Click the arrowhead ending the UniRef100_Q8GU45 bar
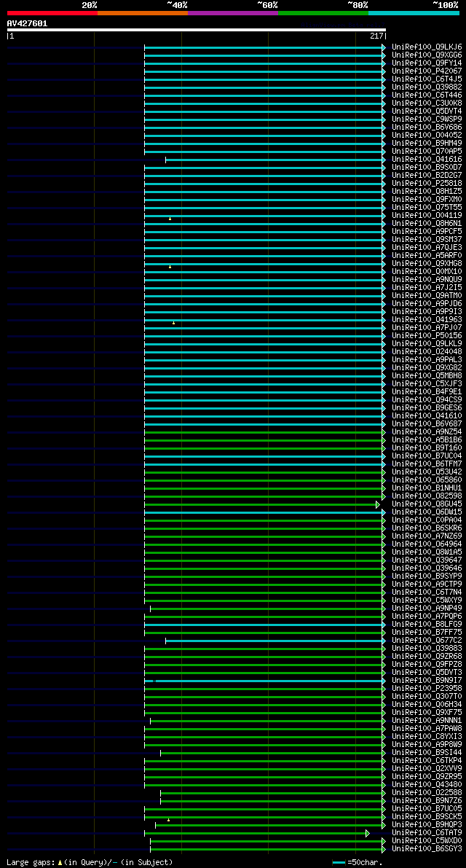466x868 pixels. (x=378, y=504)
